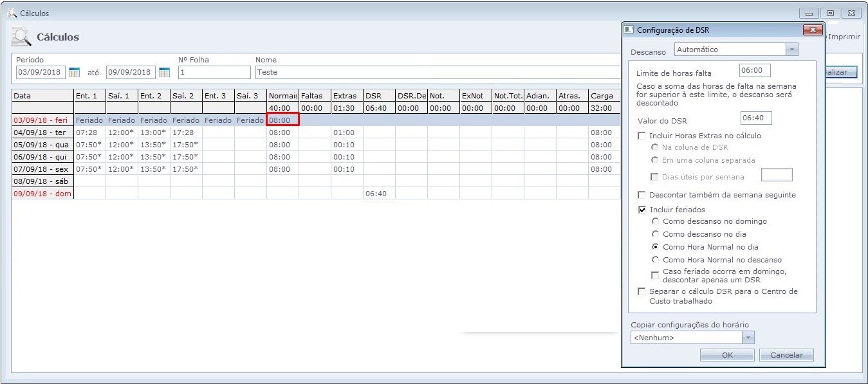The image size is (868, 384).
Task: Close the Configuração de DSR dialog
Action: click(813, 30)
